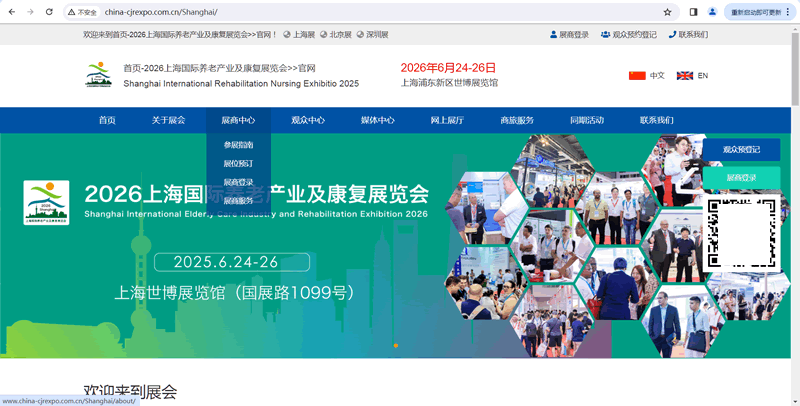Expand the 展商中心 navigation menu
The height and width of the screenshot is (406, 800).
[238, 120]
